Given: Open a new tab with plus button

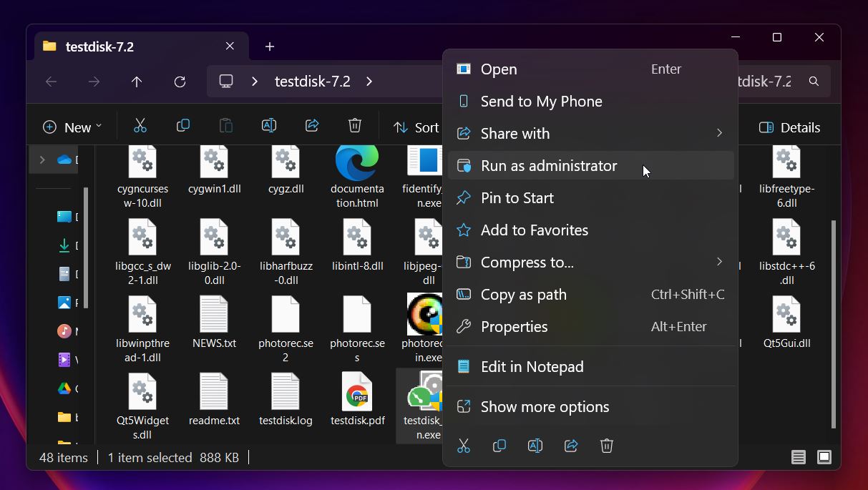Looking at the screenshot, I should tap(270, 46).
